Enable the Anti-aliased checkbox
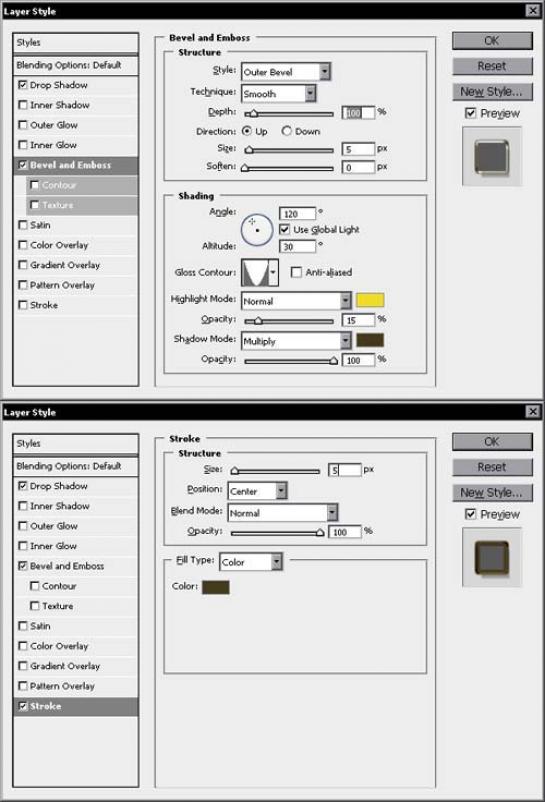545x802 pixels. pyautogui.click(x=296, y=272)
